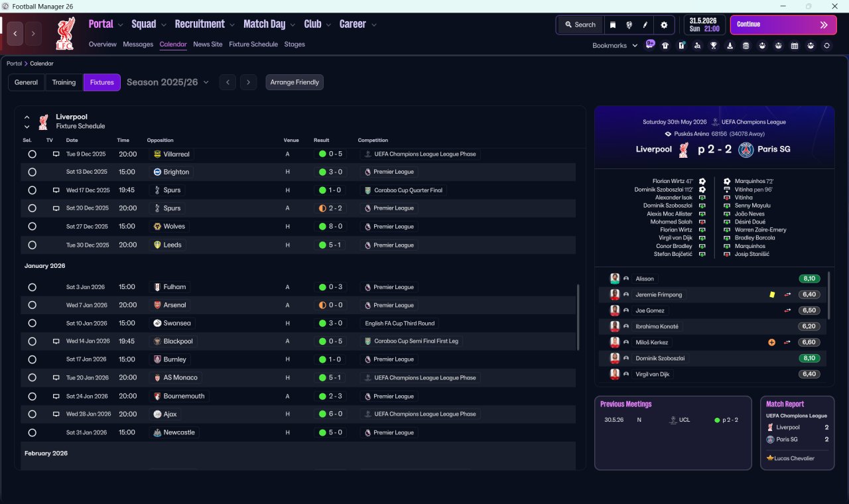This screenshot has height=504, width=849.
Task: Select the radio button for the Swansea fixture
Action: point(32,323)
